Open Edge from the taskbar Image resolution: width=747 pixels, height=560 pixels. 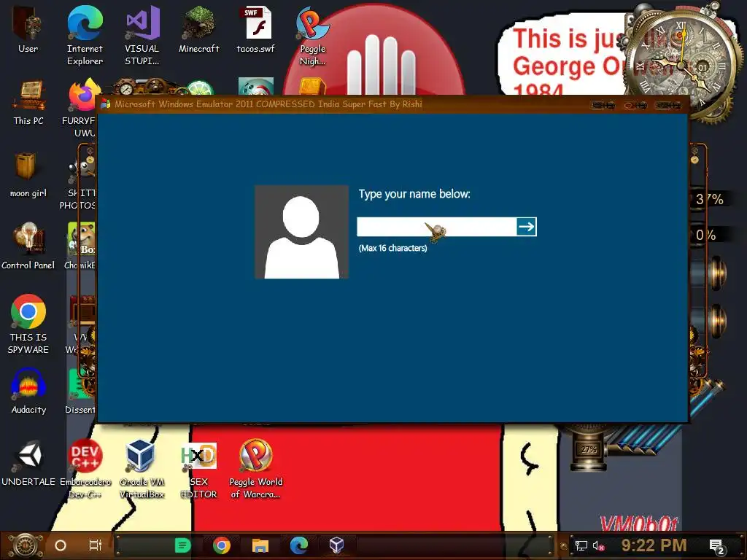(298, 545)
